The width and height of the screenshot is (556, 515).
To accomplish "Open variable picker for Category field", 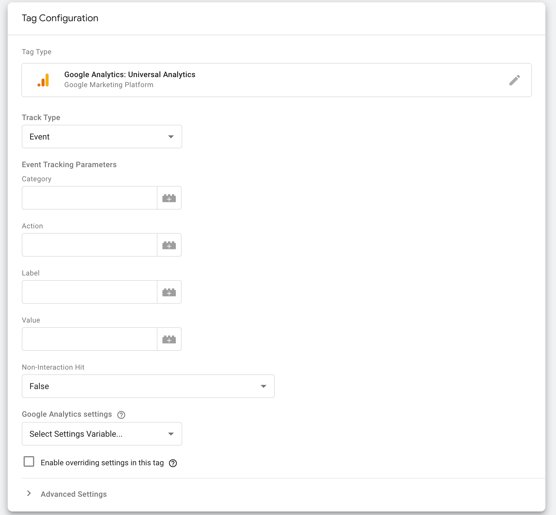I will [169, 198].
